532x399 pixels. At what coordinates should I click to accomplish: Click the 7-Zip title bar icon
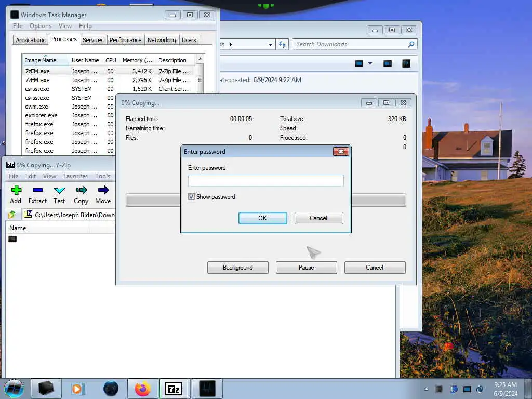[x=10, y=165]
